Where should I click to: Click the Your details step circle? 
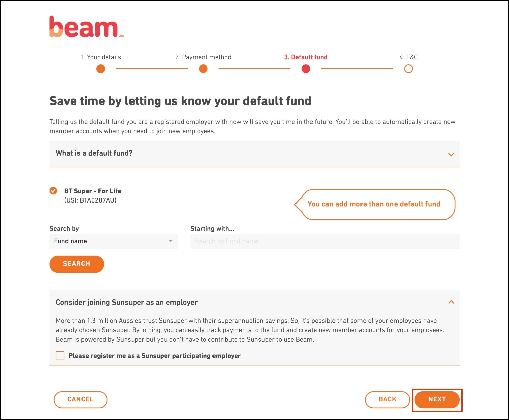click(x=101, y=69)
